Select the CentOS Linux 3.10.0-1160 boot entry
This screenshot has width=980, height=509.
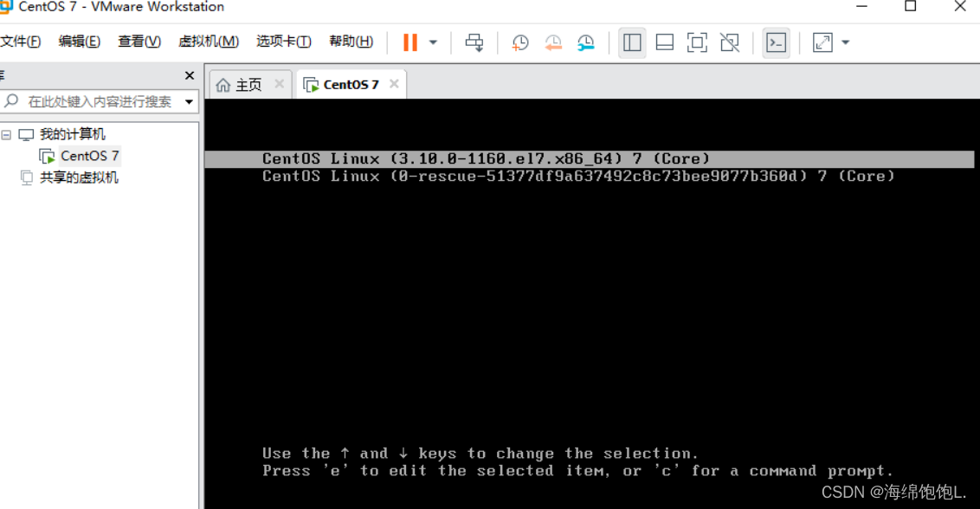pos(589,158)
